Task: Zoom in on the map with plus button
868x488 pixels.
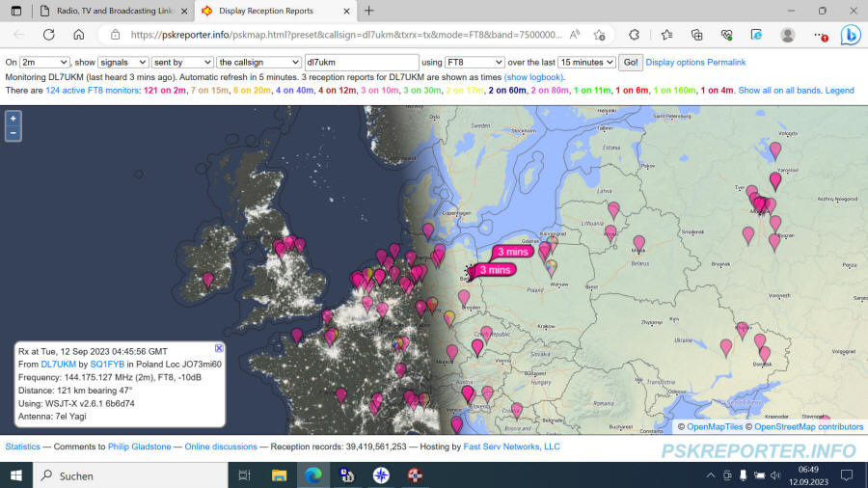Action: 13,119
